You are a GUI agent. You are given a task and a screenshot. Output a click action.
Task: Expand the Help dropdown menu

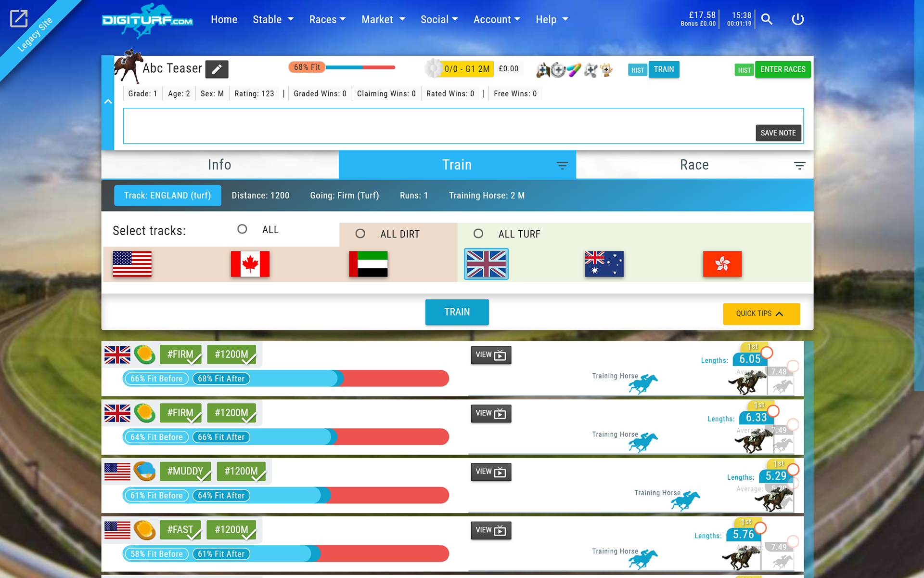pyautogui.click(x=552, y=19)
